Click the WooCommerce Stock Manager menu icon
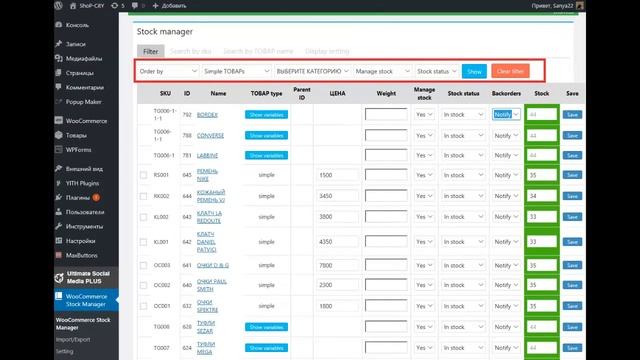640x360 pixels. (x=59, y=296)
